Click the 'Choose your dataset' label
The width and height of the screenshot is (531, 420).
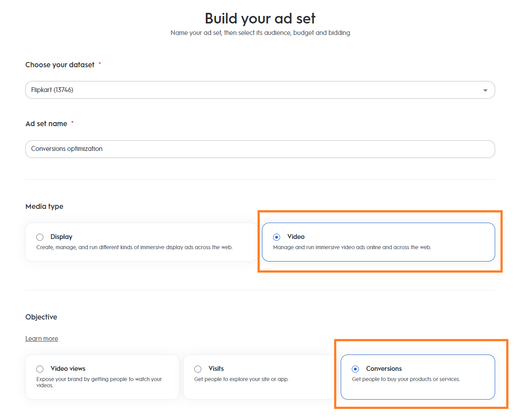pyautogui.click(x=60, y=65)
